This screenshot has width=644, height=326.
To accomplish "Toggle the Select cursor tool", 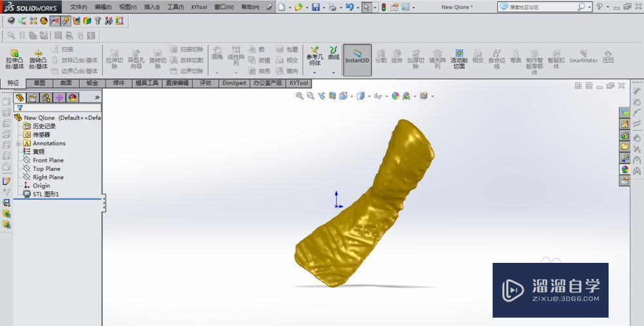I will pyautogui.click(x=367, y=7).
